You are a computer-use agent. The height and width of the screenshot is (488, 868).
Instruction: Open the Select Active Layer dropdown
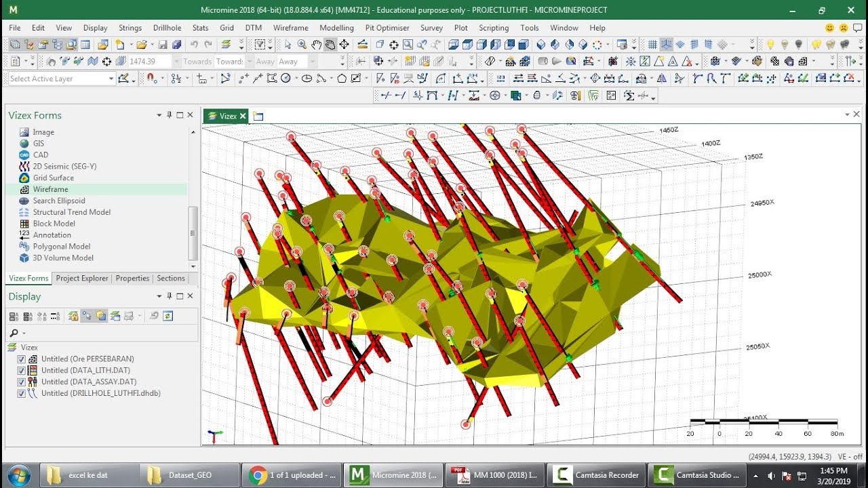[111, 79]
